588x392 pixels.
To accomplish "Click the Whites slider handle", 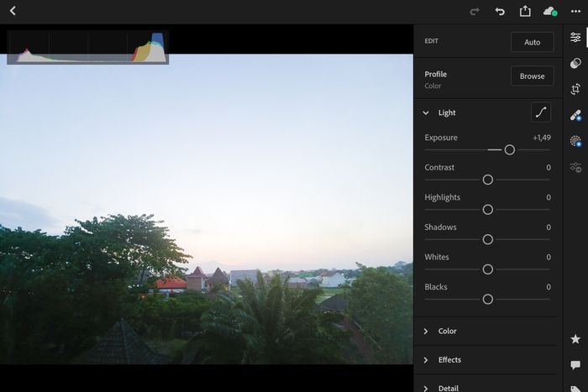I will [x=487, y=269].
